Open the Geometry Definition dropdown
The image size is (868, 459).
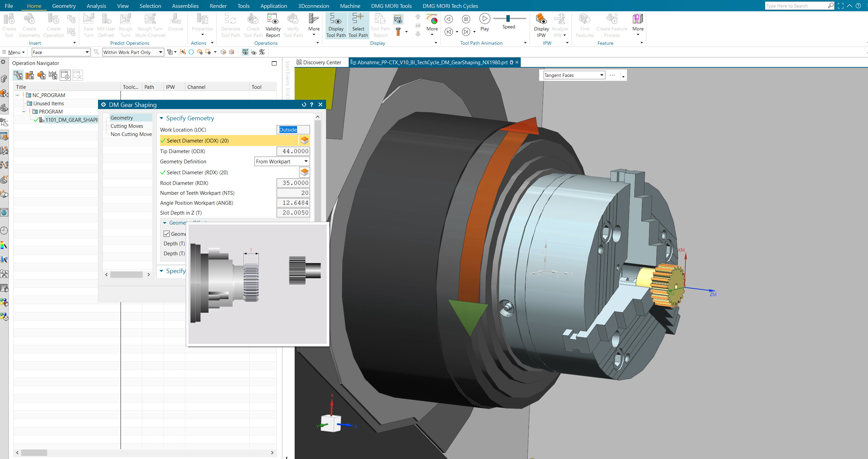[282, 161]
